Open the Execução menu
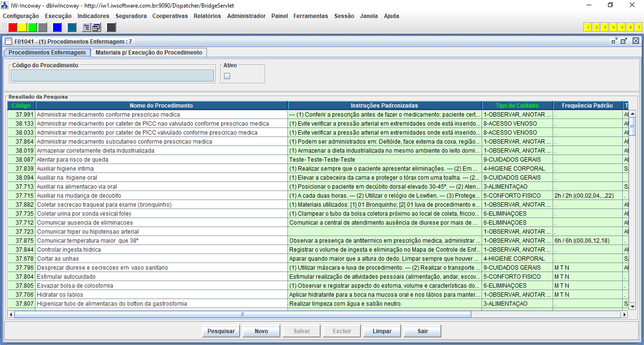This screenshot has height=345, width=644. tap(58, 16)
